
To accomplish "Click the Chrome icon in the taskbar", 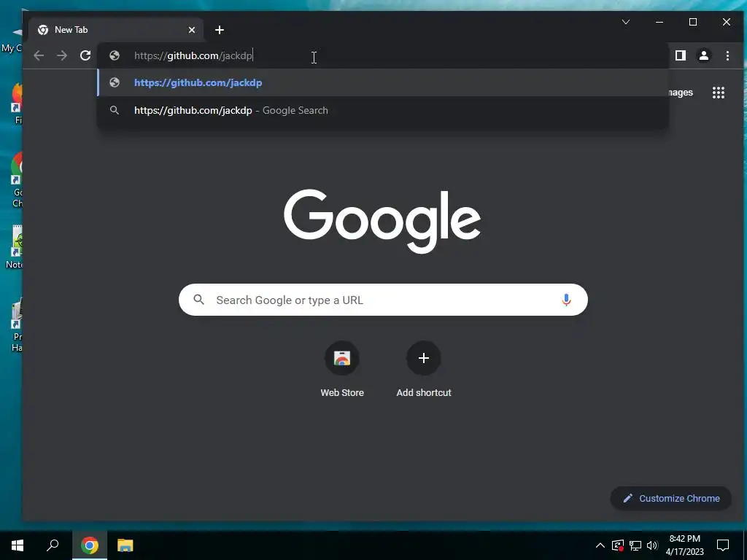I will [90, 545].
